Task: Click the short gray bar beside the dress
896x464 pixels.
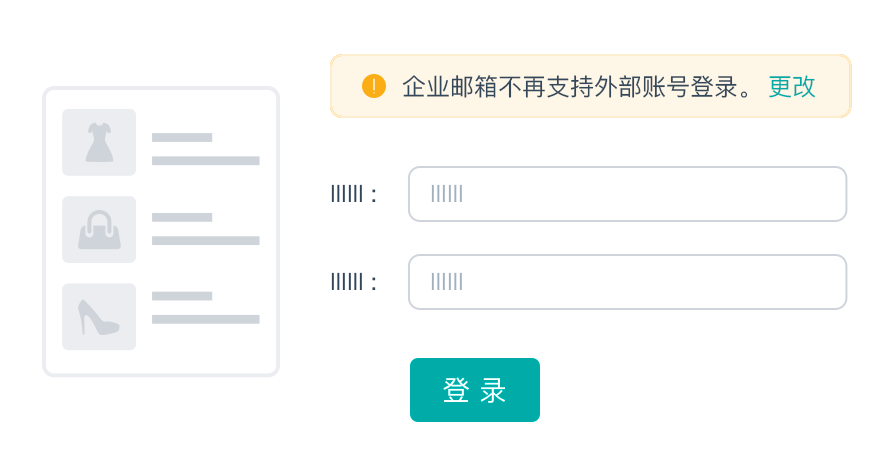Action: 182,137
